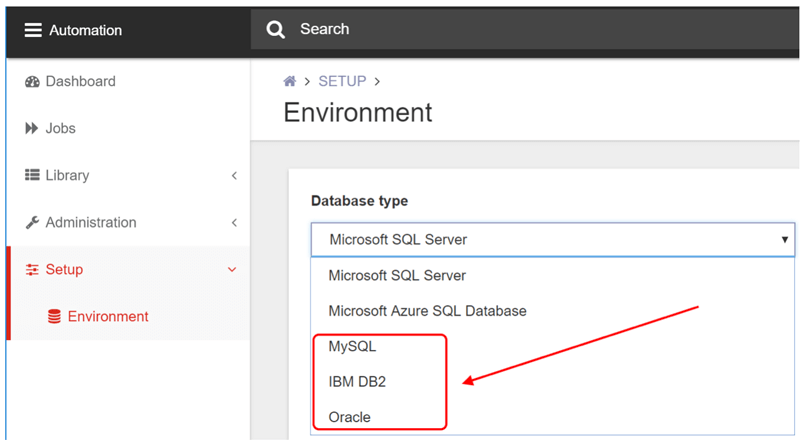Go home via breadcrumb house icon

pyautogui.click(x=289, y=81)
